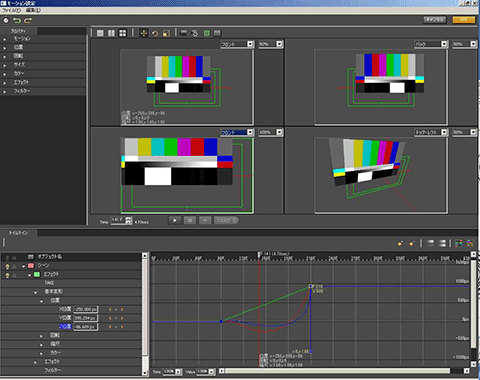Click the X位置 value field
This screenshot has height=380, width=480.
(85, 309)
